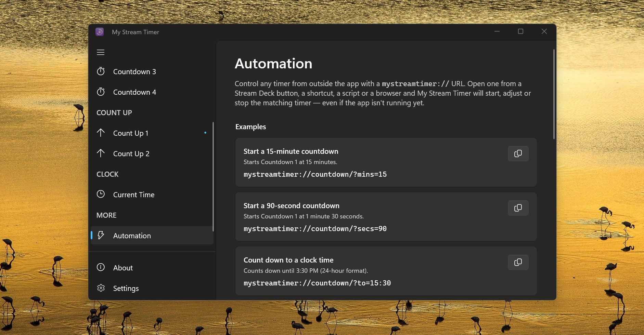Click the up arrow icon of Count Up 1
This screenshot has width=644, height=335.
pos(101,133)
